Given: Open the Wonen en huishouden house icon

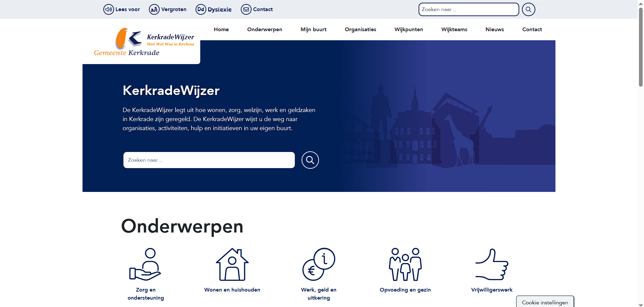Looking at the screenshot, I should tap(232, 264).
